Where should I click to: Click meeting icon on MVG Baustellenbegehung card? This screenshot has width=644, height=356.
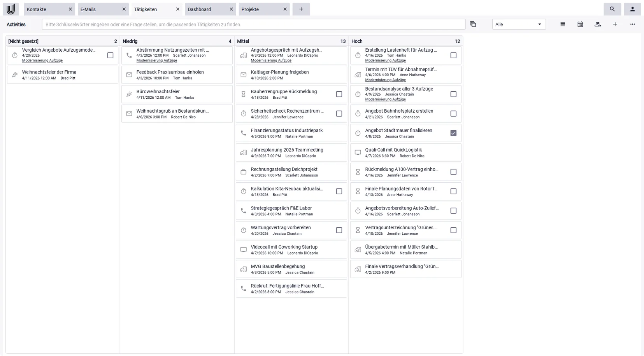point(244,269)
